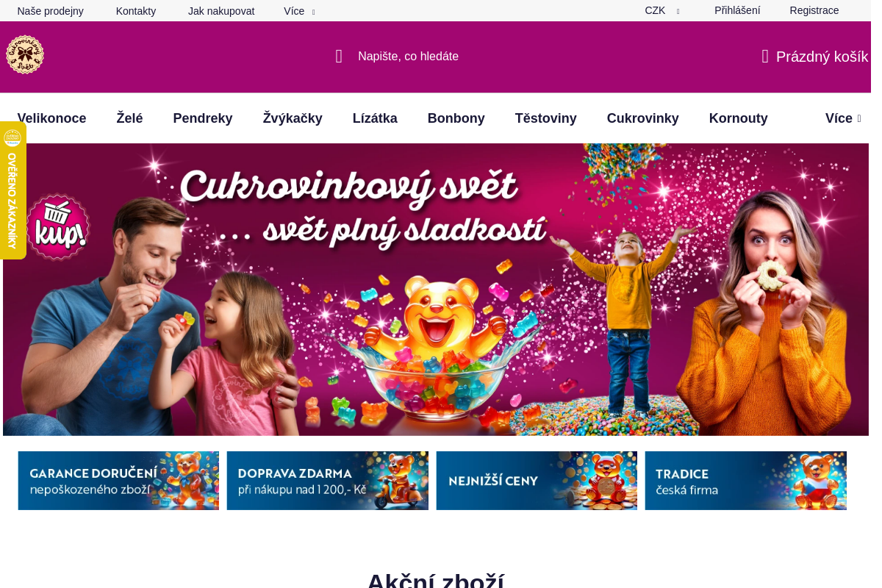882x588 pixels.
Task: Click the 'Napište, co hledáte' search field
Action: [x=409, y=57]
